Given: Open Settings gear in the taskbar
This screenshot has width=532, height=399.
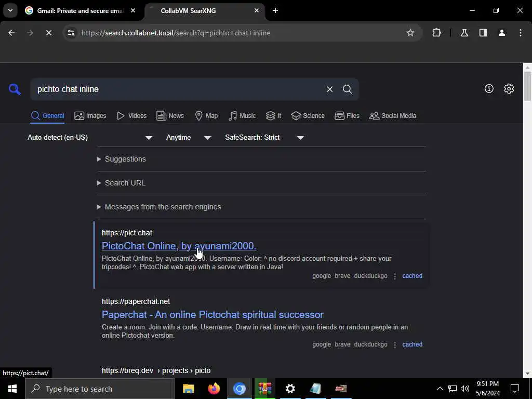Looking at the screenshot, I should tap(290, 389).
